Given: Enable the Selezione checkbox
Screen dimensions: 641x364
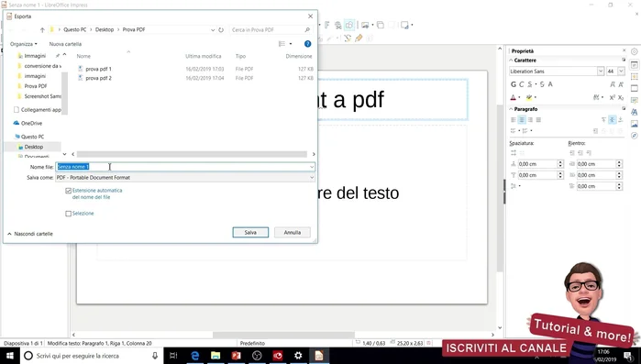Looking at the screenshot, I should click(68, 214).
